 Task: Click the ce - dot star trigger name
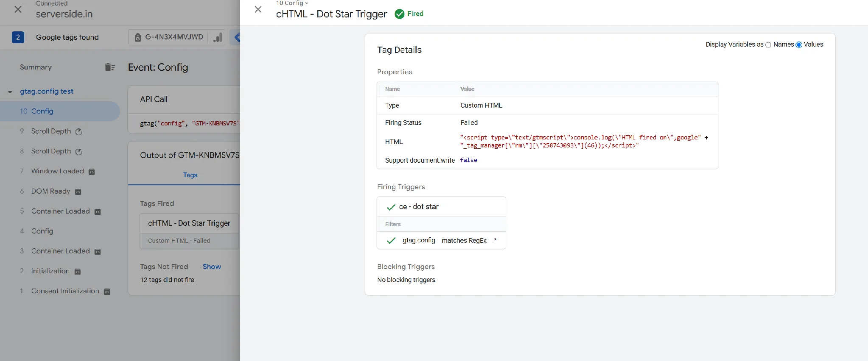tap(419, 207)
